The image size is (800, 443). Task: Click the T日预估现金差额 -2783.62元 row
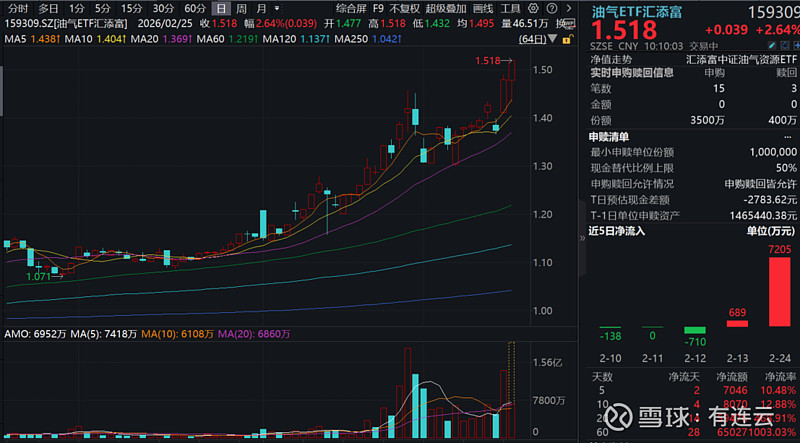(694, 200)
